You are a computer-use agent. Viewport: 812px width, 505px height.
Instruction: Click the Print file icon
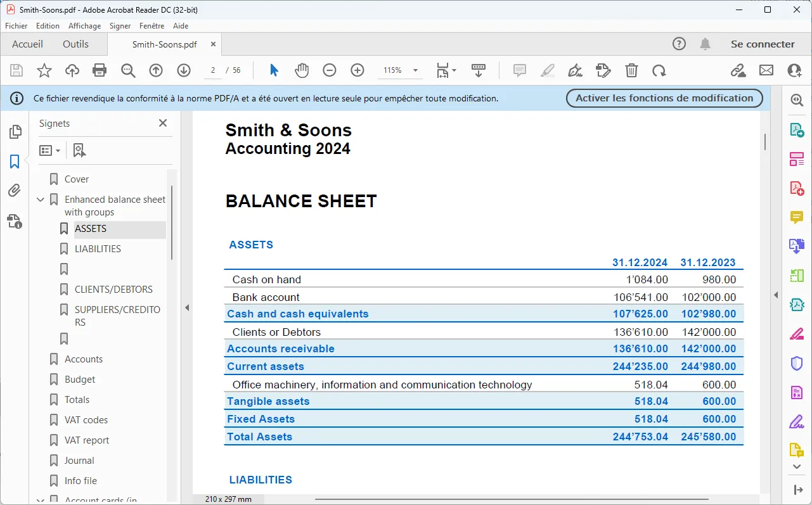[100, 70]
